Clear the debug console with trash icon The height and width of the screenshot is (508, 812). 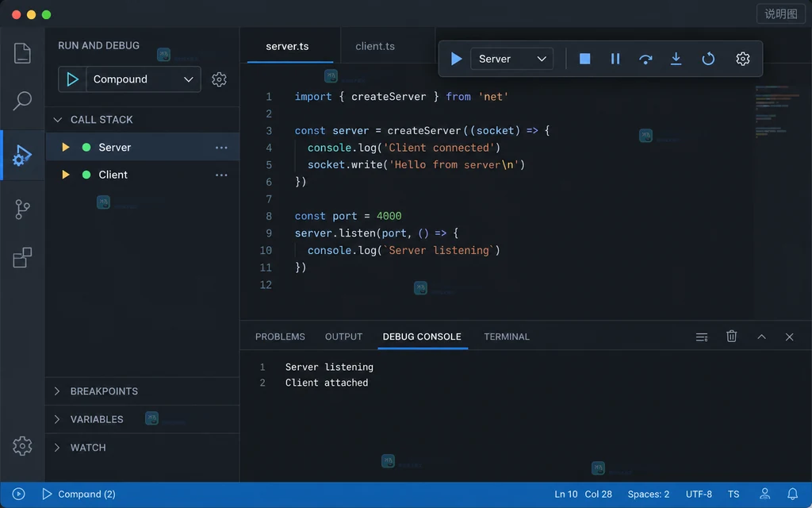[731, 337]
